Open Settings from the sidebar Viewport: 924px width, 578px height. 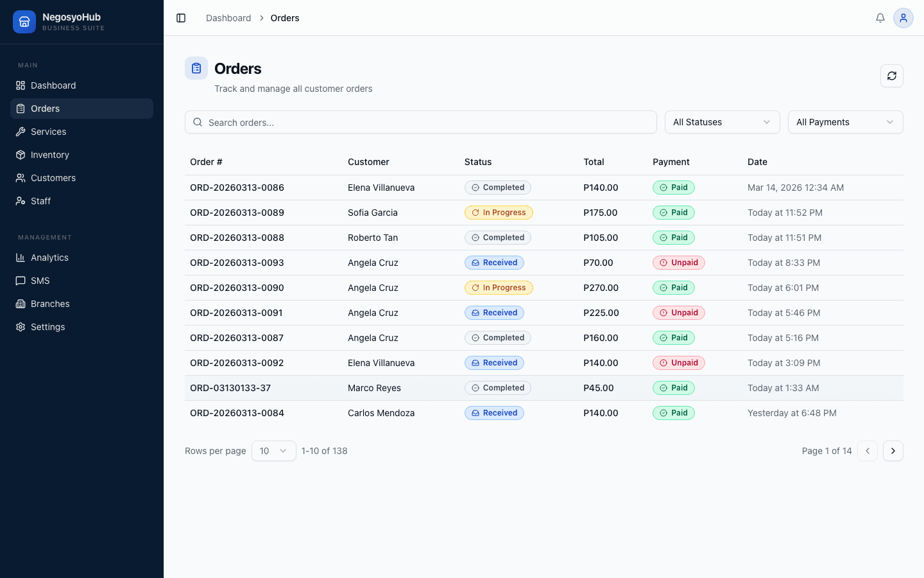(20, 326)
